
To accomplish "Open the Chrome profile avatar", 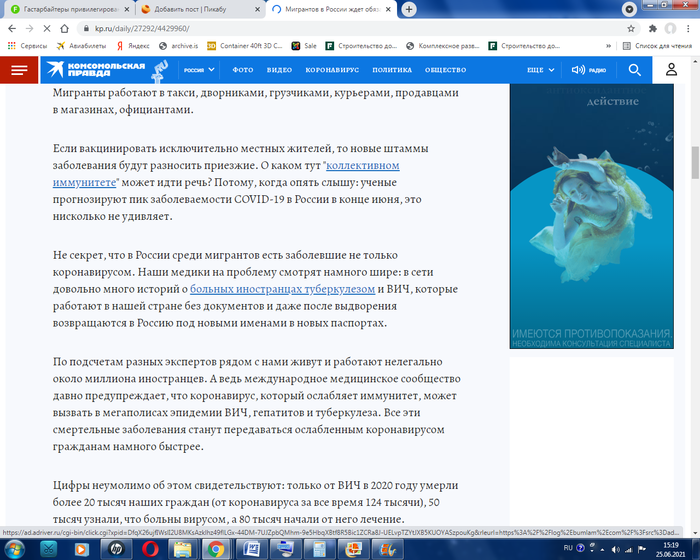I will pos(670,29).
